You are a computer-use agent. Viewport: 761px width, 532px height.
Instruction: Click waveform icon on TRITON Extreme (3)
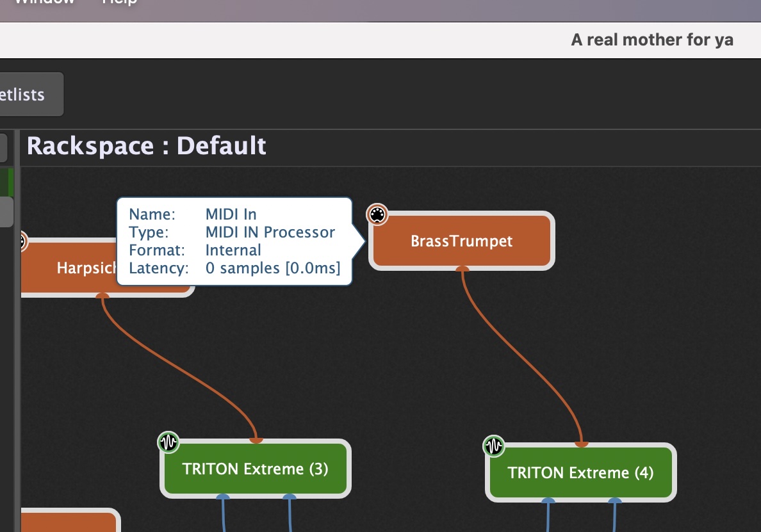(168, 442)
